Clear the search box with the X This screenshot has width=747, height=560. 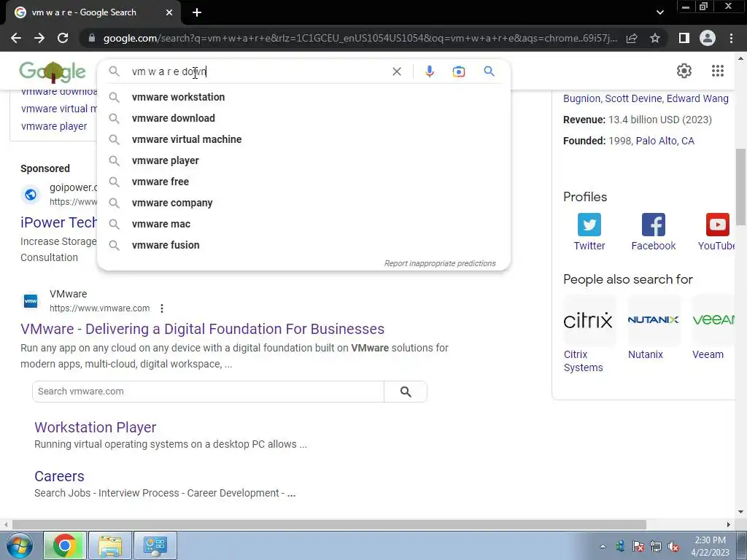[x=396, y=71]
